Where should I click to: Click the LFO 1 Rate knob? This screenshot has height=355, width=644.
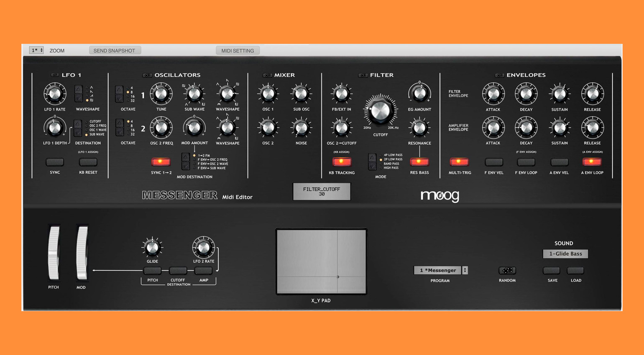click(x=55, y=94)
